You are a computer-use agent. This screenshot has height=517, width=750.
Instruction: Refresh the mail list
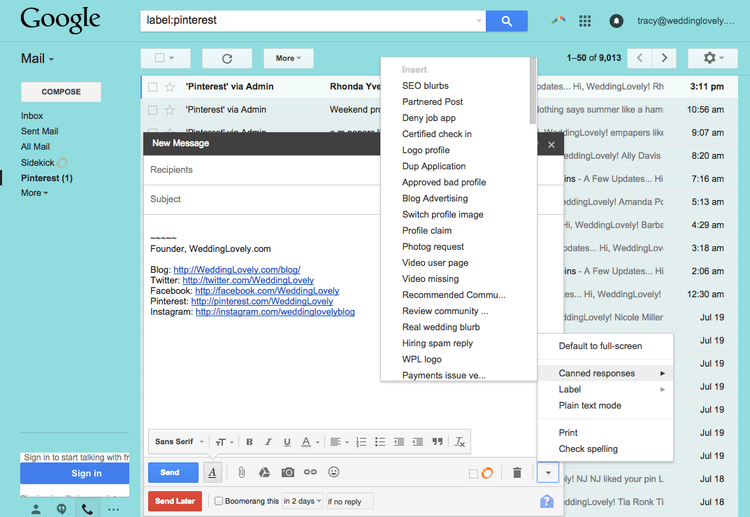[x=227, y=58]
